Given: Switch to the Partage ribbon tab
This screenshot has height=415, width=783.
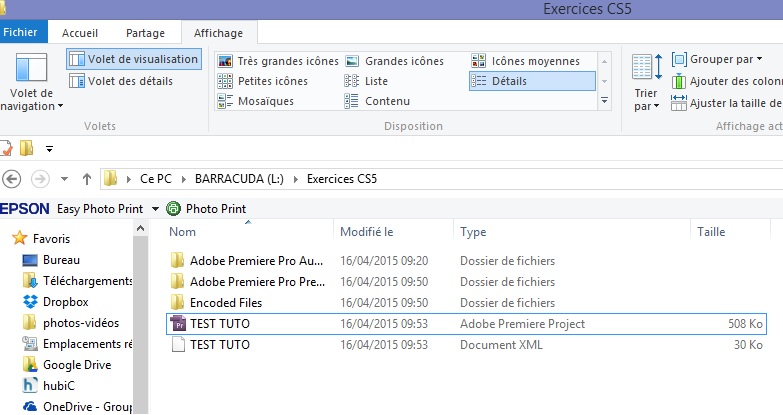Looking at the screenshot, I should pos(146,33).
